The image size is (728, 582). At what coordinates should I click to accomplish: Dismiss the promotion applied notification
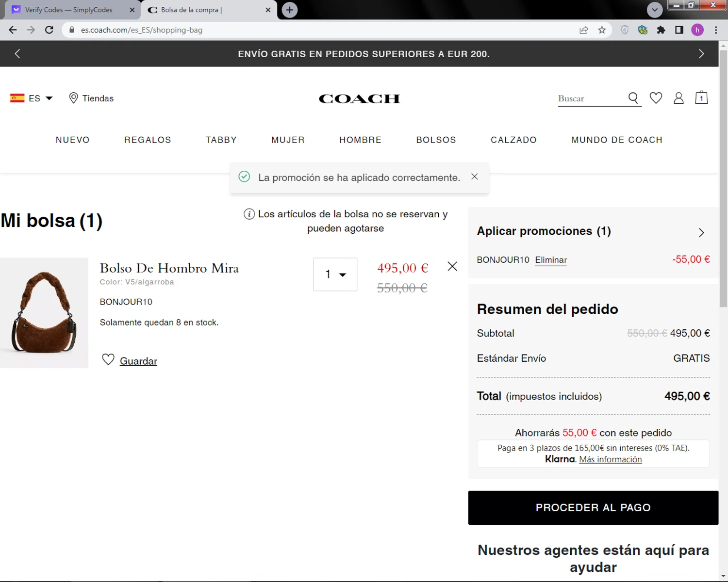(475, 177)
